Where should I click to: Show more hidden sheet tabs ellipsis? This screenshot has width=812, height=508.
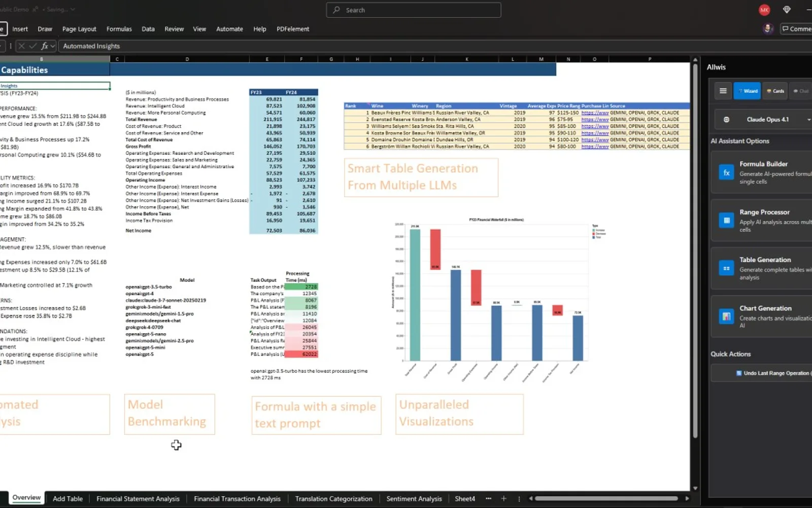(x=488, y=498)
